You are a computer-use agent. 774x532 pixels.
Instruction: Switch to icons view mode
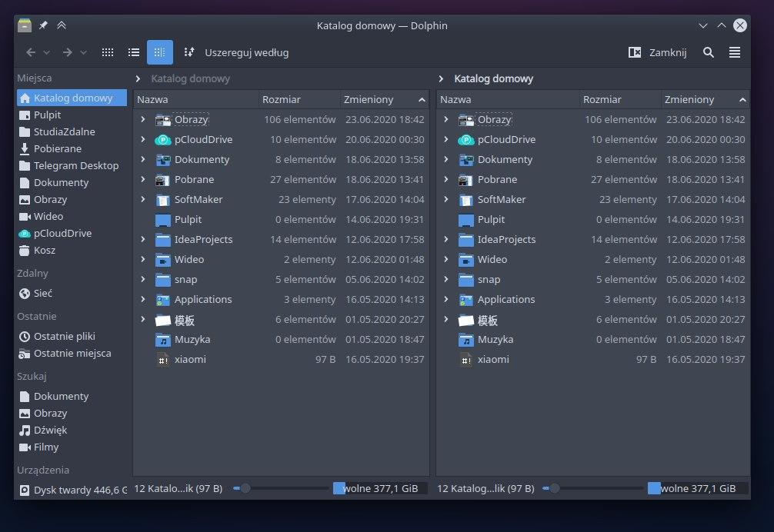tap(108, 52)
